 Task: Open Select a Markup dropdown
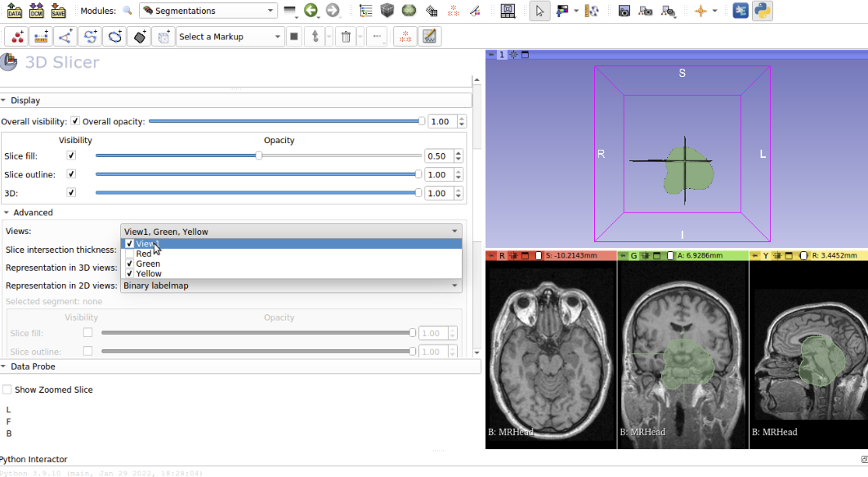(x=230, y=37)
